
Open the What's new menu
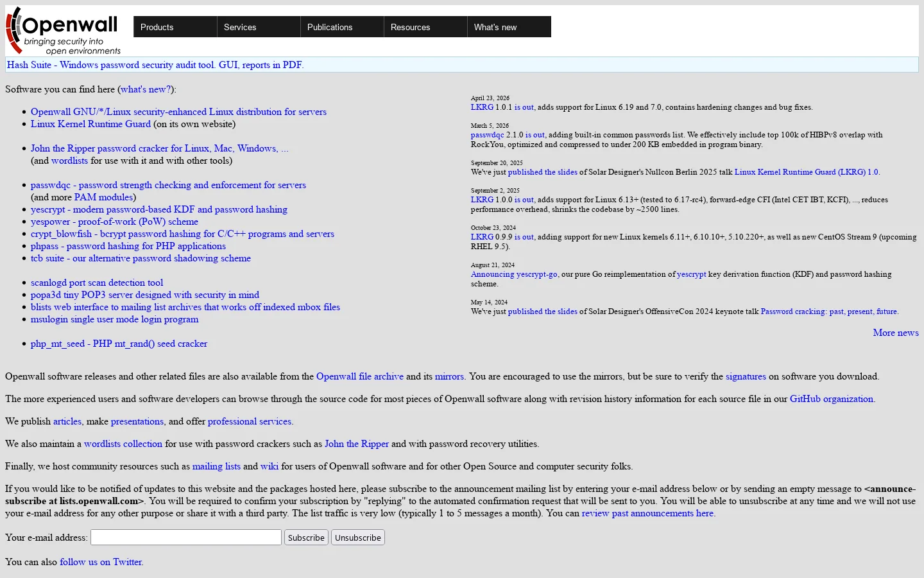509,27
